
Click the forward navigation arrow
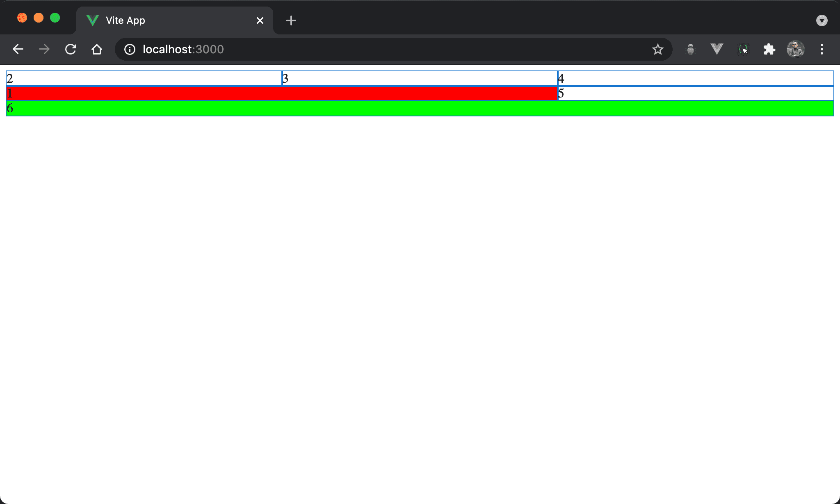[x=44, y=50]
